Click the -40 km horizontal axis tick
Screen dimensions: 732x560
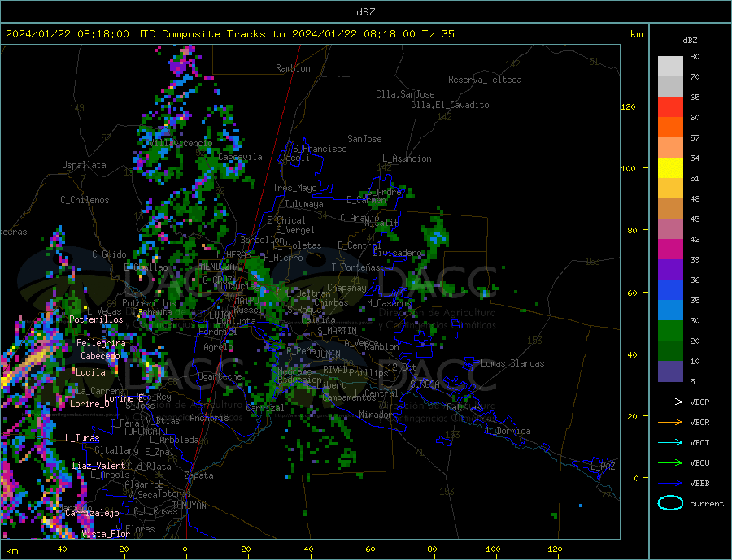click(59, 549)
